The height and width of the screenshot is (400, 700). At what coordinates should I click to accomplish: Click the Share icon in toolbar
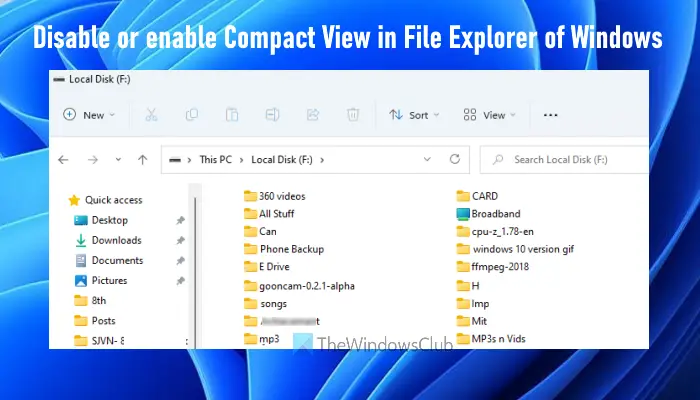[313, 115]
